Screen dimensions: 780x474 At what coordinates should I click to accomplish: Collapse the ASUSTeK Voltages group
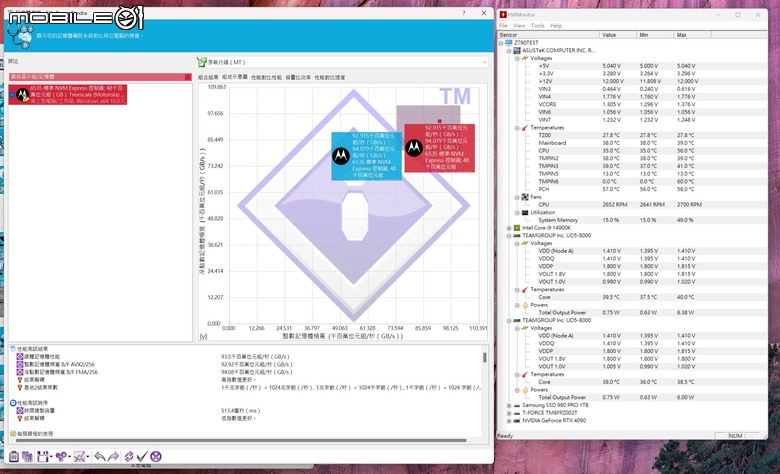point(517,58)
